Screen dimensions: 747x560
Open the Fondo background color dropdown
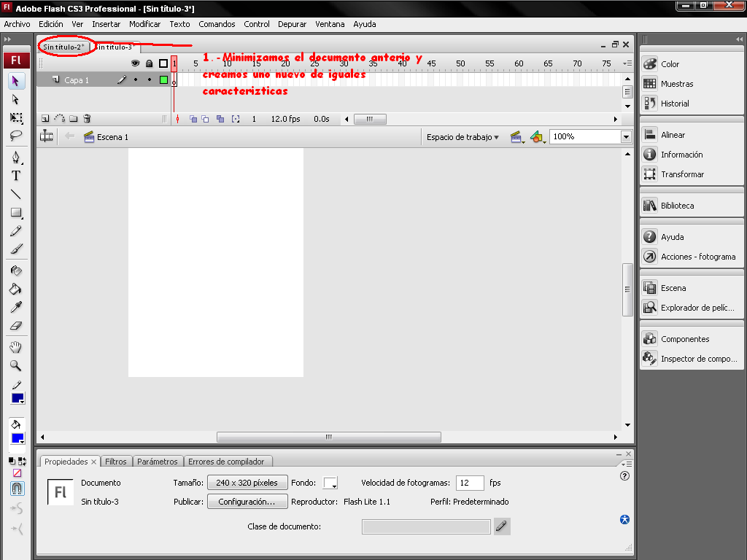(x=330, y=483)
